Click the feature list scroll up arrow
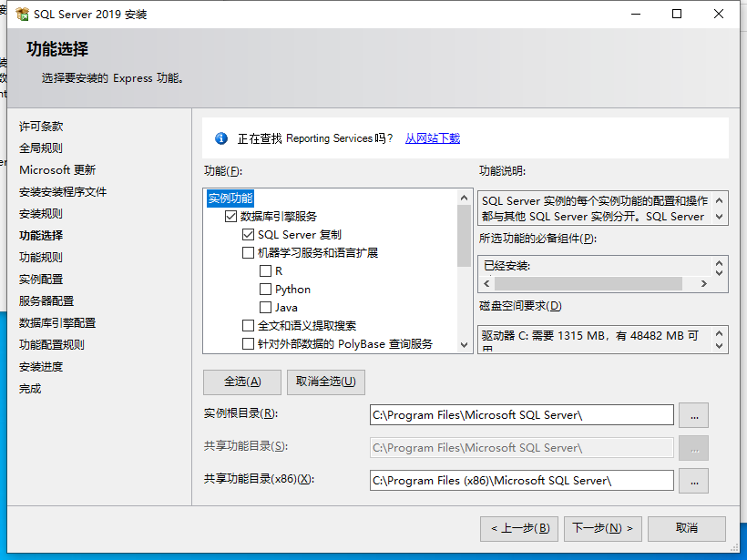This screenshot has width=747, height=560. pyautogui.click(x=464, y=198)
